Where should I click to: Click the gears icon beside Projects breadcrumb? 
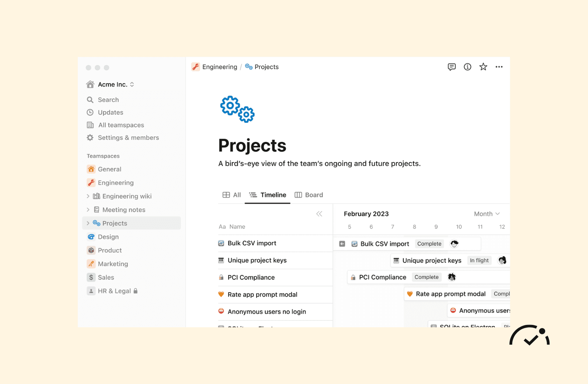[x=249, y=67]
